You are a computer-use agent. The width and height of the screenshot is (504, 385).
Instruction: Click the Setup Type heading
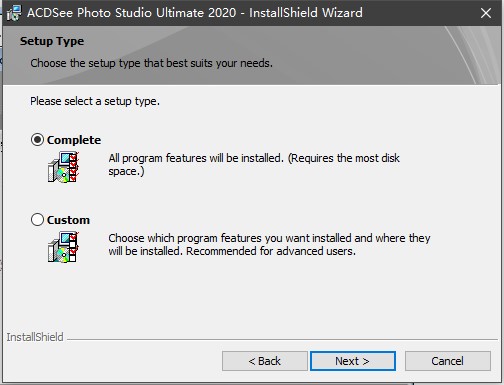[52, 41]
